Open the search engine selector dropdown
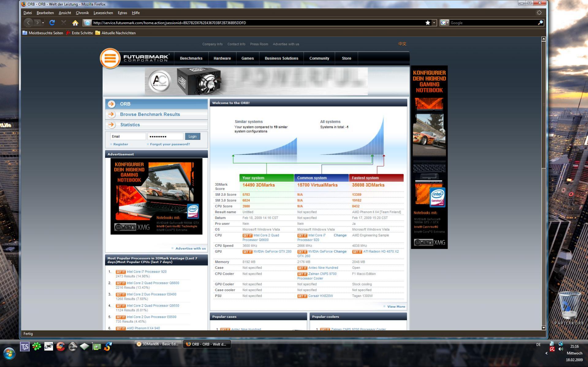588x367 pixels. click(x=444, y=23)
